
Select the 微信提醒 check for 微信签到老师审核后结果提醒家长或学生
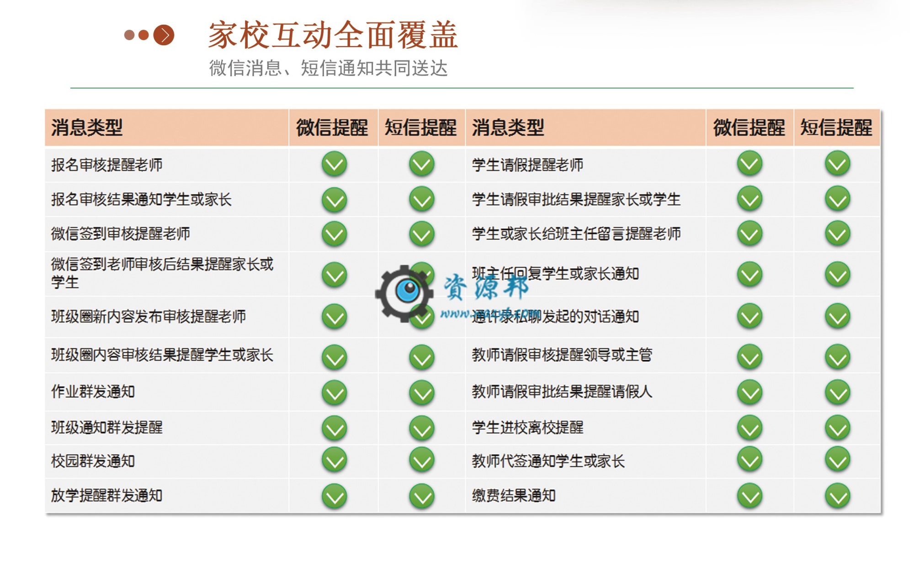(335, 275)
